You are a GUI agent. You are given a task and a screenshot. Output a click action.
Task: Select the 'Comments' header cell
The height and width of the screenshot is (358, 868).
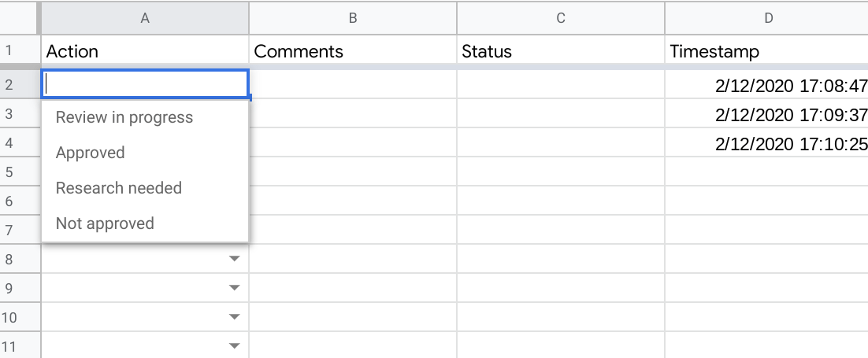click(353, 52)
